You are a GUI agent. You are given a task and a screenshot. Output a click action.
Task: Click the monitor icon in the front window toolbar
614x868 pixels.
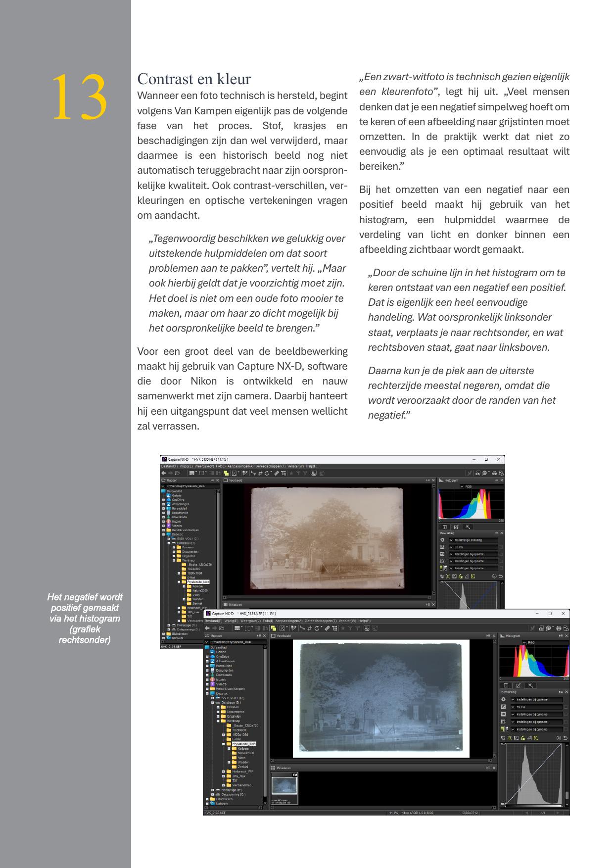click(367, 628)
